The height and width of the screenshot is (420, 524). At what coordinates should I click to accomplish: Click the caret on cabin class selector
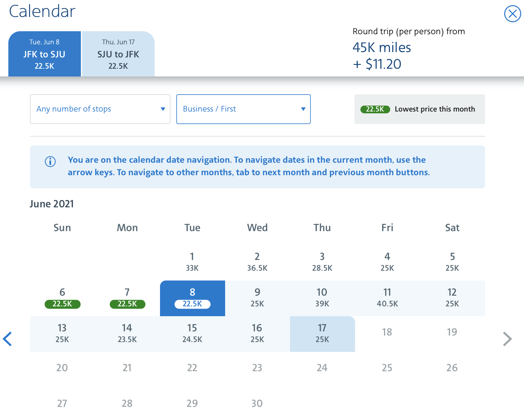[x=303, y=109]
